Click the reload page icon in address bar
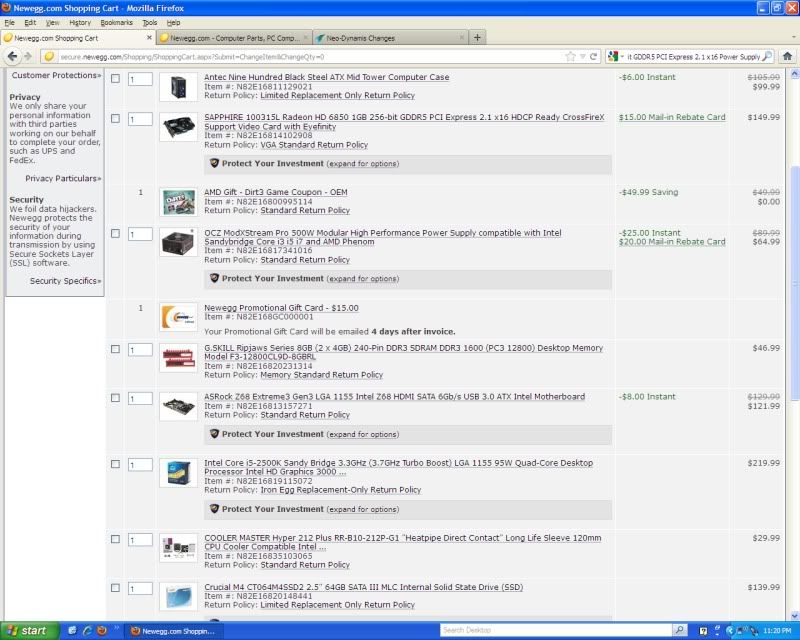 593,57
